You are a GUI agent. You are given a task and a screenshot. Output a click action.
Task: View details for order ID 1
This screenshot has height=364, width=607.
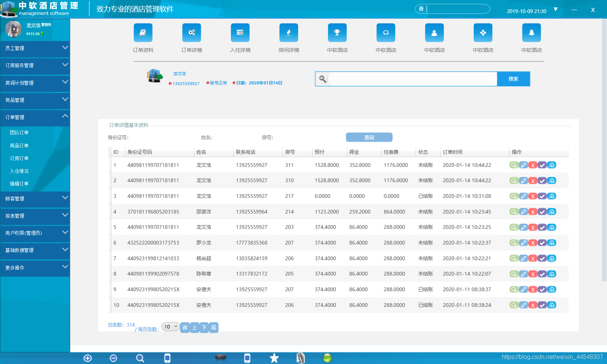tap(514, 165)
